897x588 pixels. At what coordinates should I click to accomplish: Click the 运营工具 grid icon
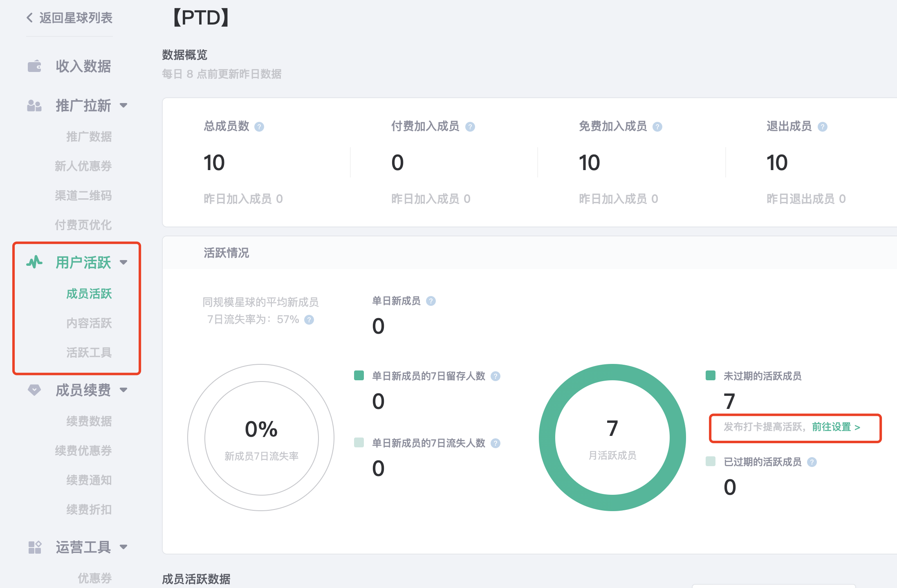click(35, 547)
